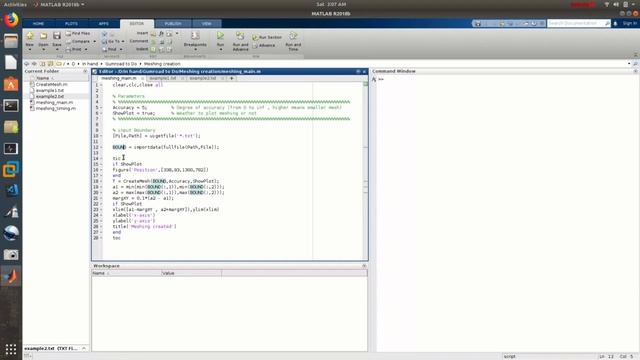Click Sign In link
Screen dimensions: 640x360
(629, 23)
